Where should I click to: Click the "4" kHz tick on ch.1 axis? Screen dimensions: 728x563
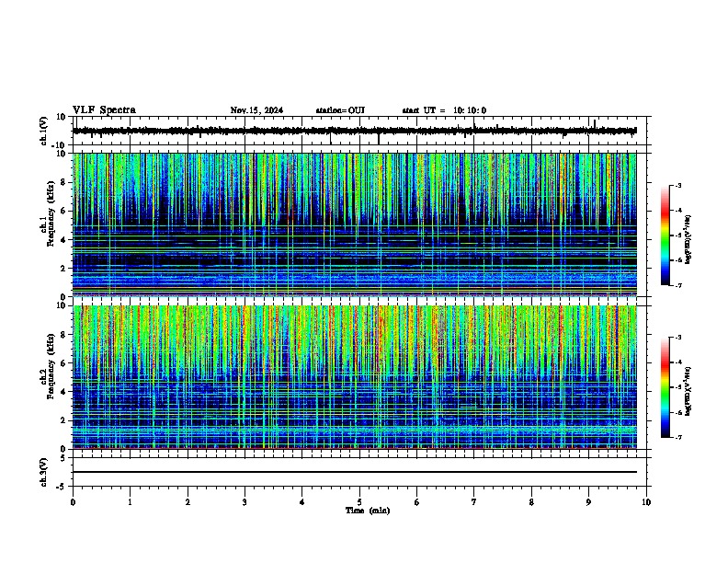(64, 240)
